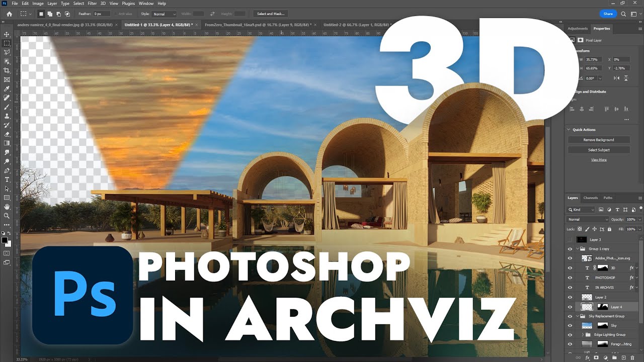Open the layer blend mode dropdown
644x362 pixels.
click(588, 219)
